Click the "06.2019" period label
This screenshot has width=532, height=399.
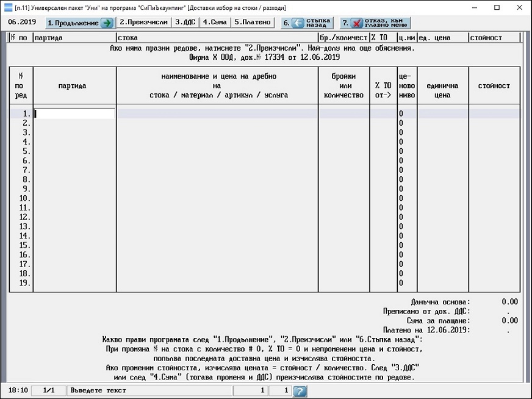tap(22, 22)
